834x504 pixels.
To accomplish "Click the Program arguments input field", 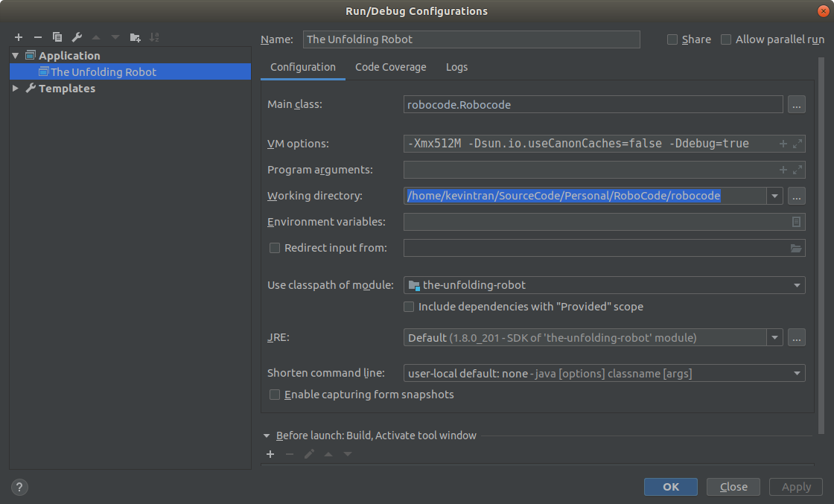I will 590,170.
